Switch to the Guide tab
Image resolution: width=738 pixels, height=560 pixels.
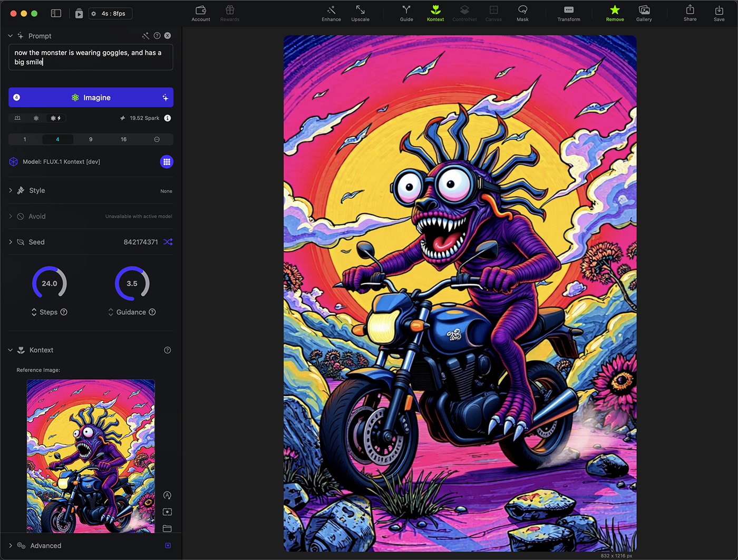click(406, 13)
